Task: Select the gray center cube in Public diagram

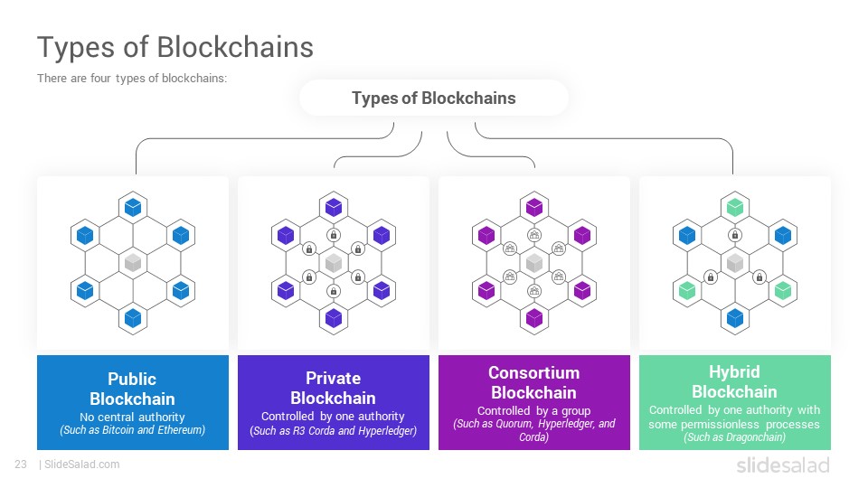Action: coord(133,263)
